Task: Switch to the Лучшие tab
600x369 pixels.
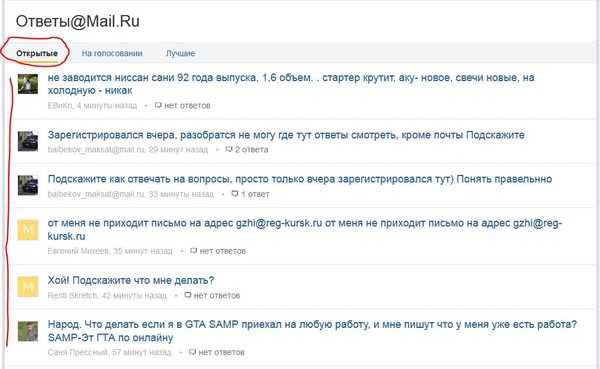Action: pyautogui.click(x=181, y=53)
